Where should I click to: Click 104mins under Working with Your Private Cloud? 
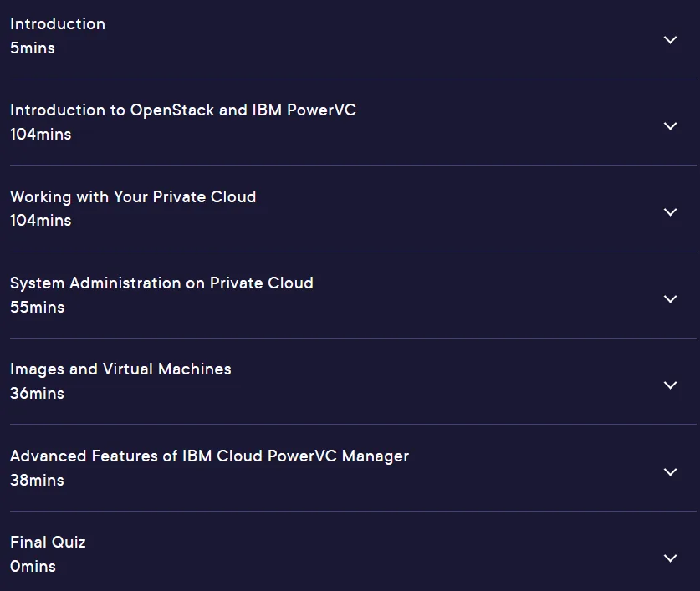(x=41, y=221)
